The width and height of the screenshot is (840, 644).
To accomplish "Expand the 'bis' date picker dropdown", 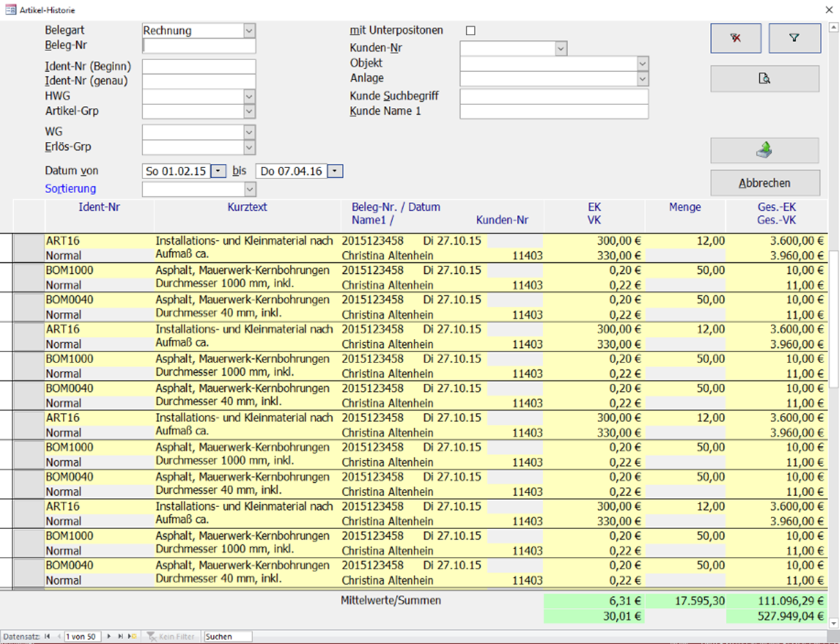I will pos(335,171).
